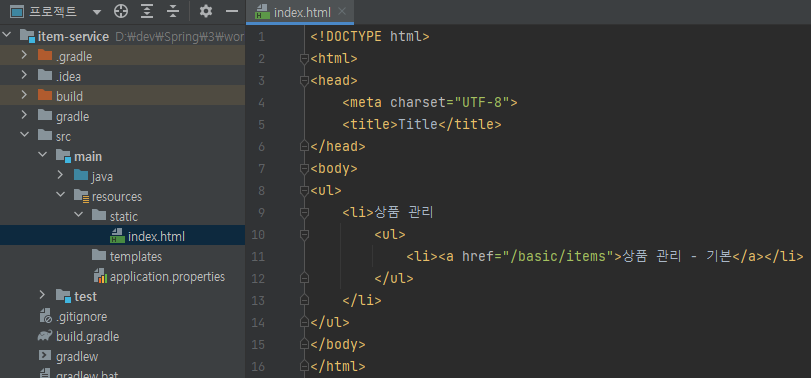Image resolution: width=811 pixels, height=378 pixels.
Task: Click the fold end marker at line 12
Action: click(304, 279)
